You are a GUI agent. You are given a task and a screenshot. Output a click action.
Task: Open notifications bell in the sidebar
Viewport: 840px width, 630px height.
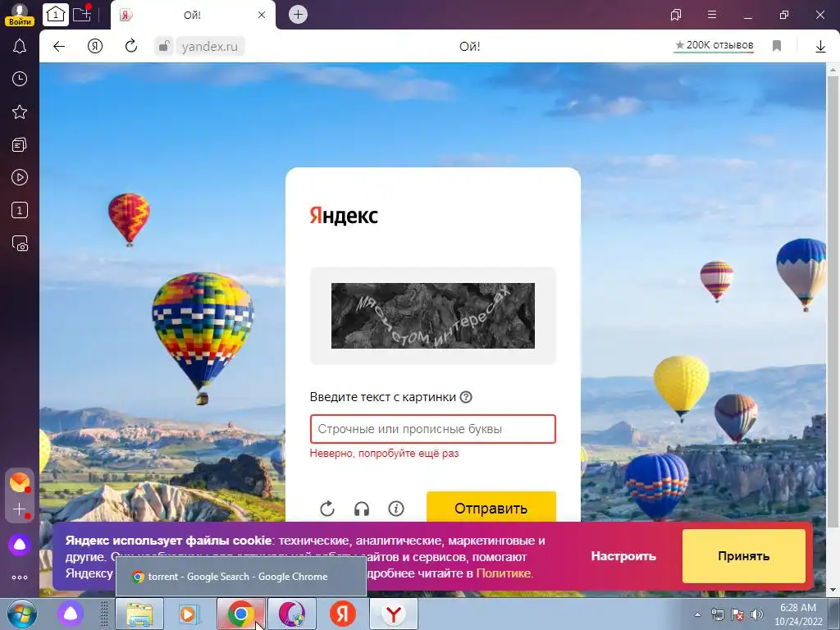coord(20,46)
